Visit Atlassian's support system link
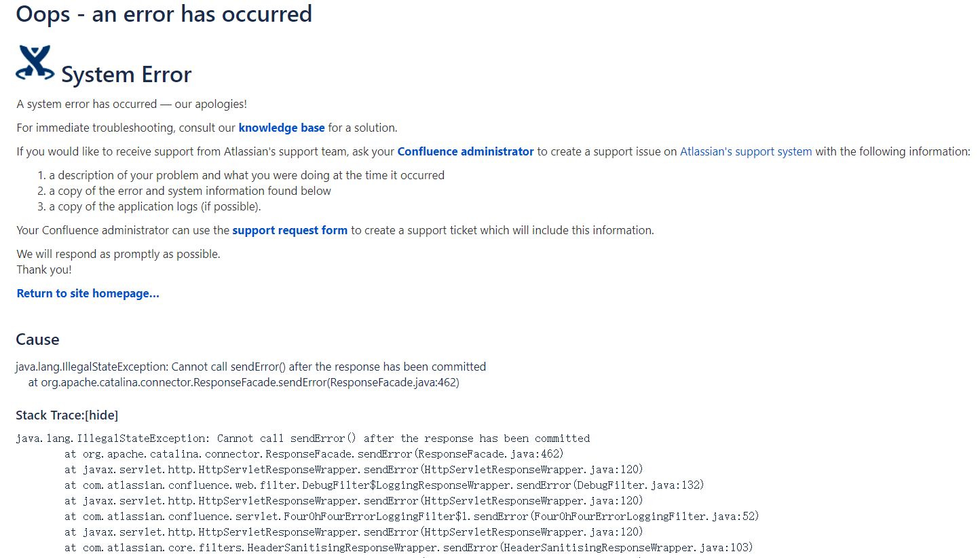980x558 pixels. pyautogui.click(x=746, y=151)
